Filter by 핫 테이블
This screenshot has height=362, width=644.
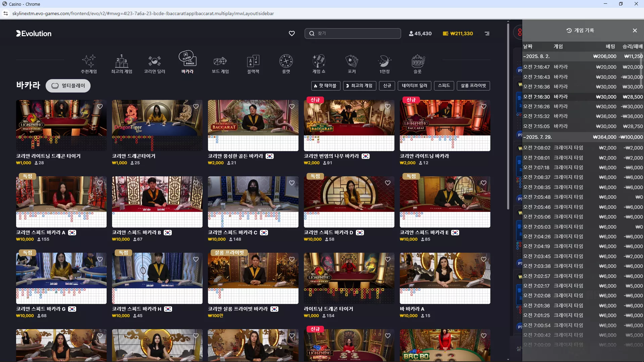click(x=326, y=86)
